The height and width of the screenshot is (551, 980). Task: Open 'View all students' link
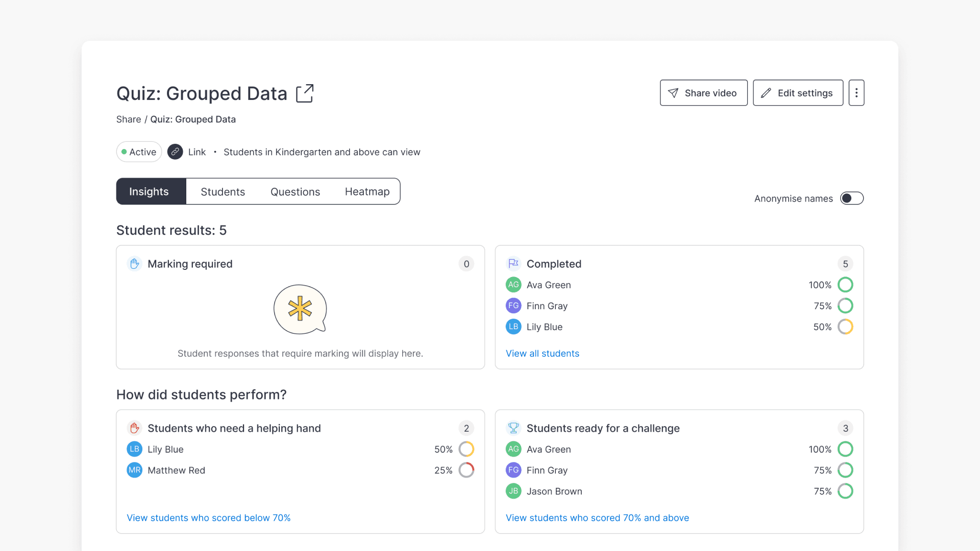[542, 353]
